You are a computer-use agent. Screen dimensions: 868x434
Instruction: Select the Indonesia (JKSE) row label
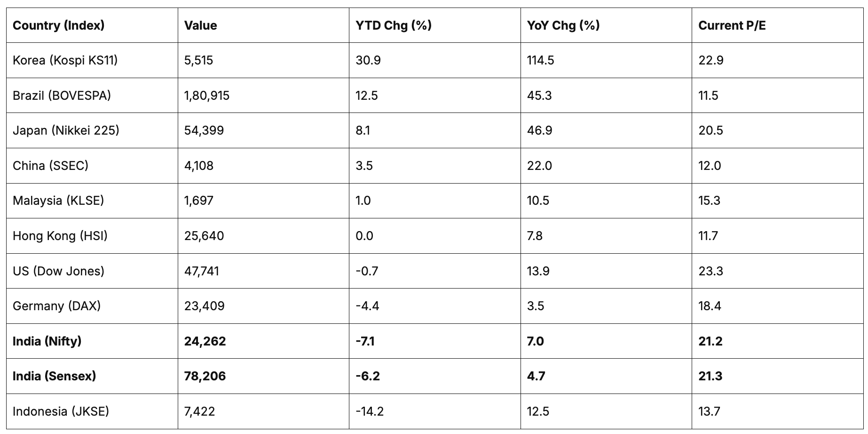click(x=61, y=411)
